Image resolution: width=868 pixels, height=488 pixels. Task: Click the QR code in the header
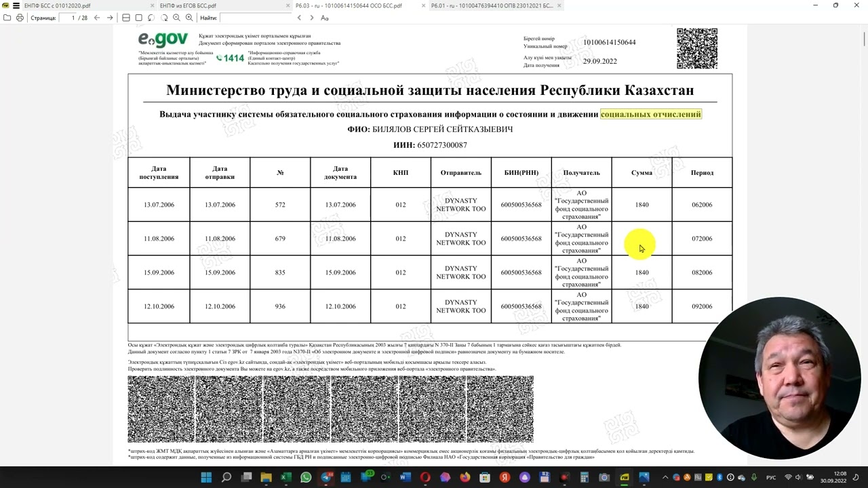pyautogui.click(x=696, y=48)
